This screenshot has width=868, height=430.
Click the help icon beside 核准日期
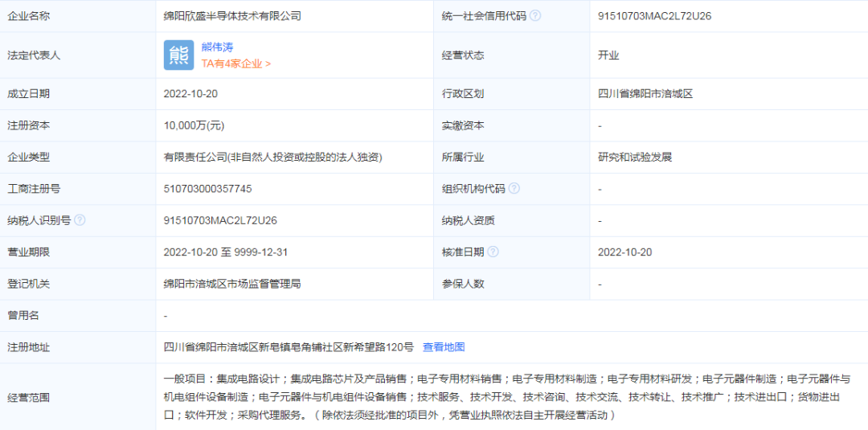493,252
